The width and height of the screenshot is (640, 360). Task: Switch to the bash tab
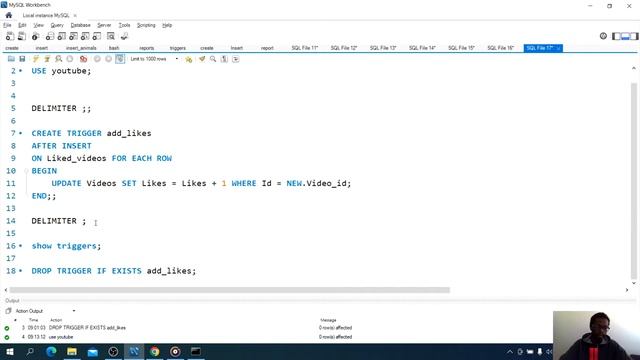(x=114, y=48)
